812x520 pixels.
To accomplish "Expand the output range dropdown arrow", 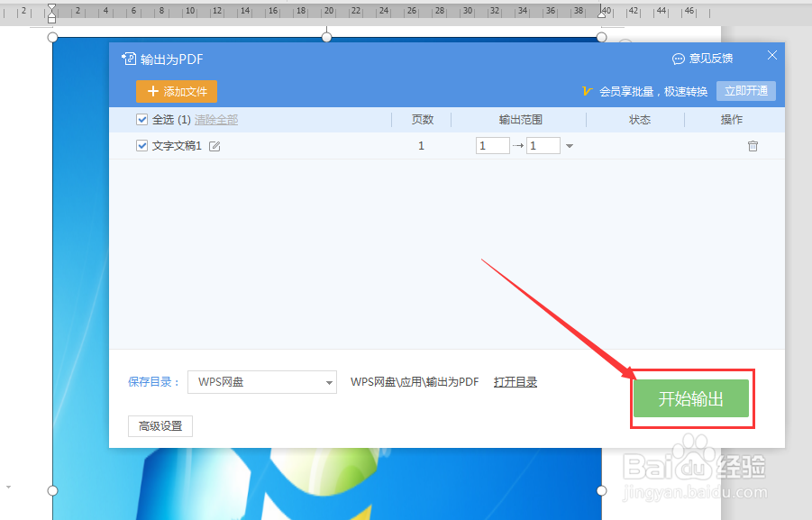I will pyautogui.click(x=571, y=145).
